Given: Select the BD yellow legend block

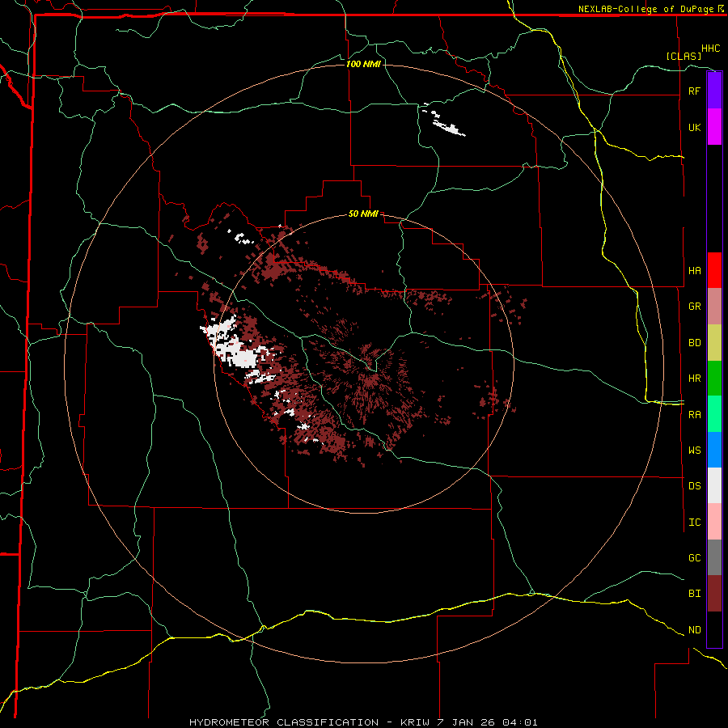Looking at the screenshot, I should click(714, 342).
